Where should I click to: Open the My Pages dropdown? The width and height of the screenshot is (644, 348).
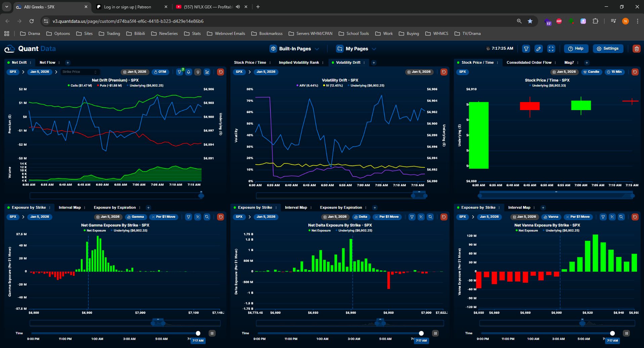[356, 49]
